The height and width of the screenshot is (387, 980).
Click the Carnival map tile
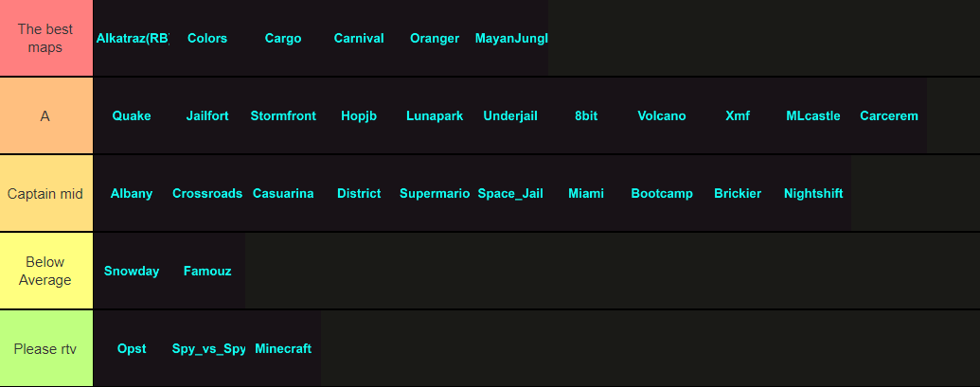click(359, 39)
